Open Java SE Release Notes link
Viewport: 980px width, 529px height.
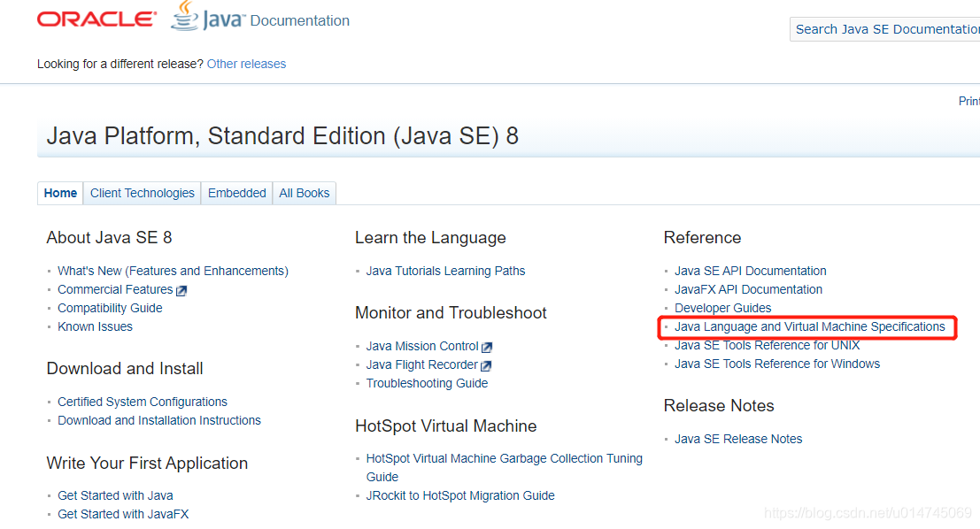click(x=738, y=439)
